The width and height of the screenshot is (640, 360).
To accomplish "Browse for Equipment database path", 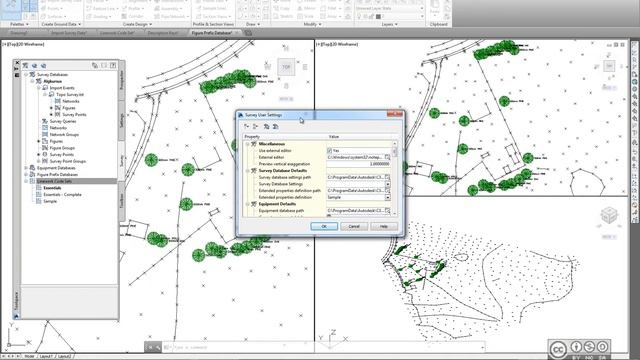I will coord(387,211).
